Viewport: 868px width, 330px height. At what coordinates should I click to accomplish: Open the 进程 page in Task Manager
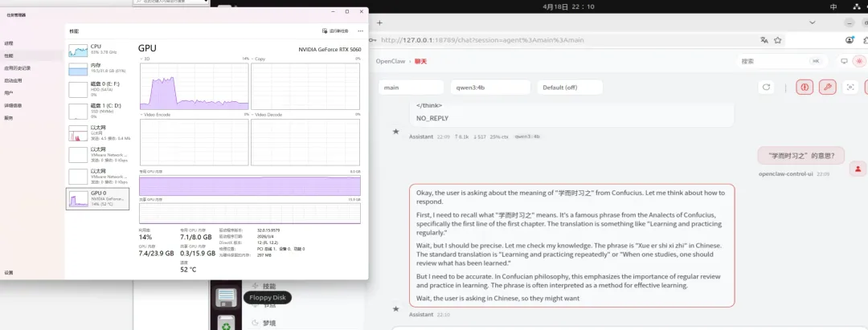[9, 43]
